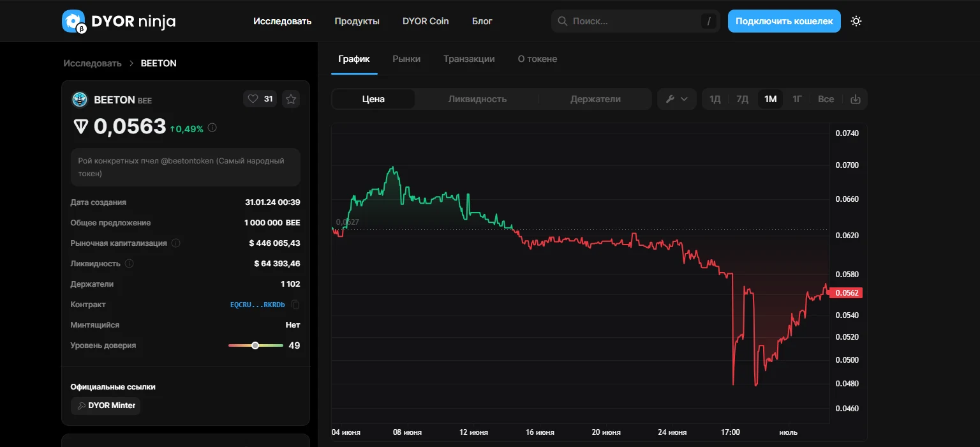
Task: Click the $ 64 393,46 liquidity value
Action: pos(277,264)
